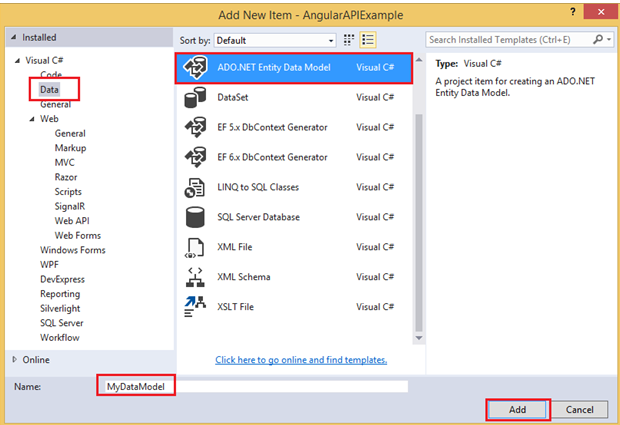Viewport: 620px width, 425px height.
Task: Select the SQL Server category
Action: [x=61, y=323]
